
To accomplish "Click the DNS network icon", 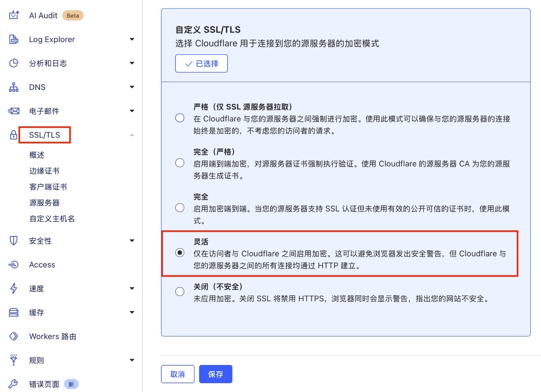I will [14, 87].
